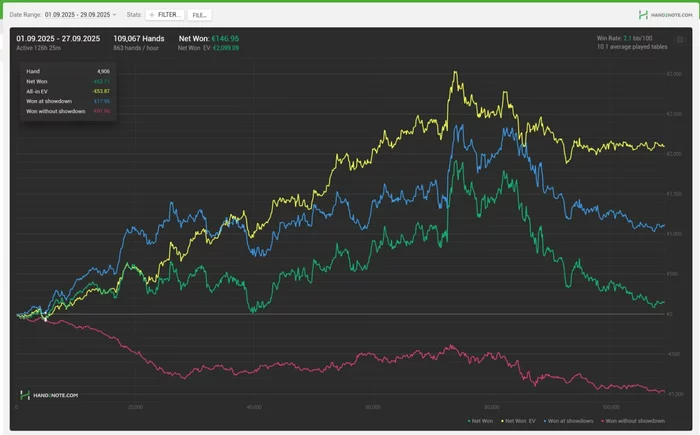The image size is (700, 435).
Task: Click the Stats label in toolbar
Action: click(134, 15)
